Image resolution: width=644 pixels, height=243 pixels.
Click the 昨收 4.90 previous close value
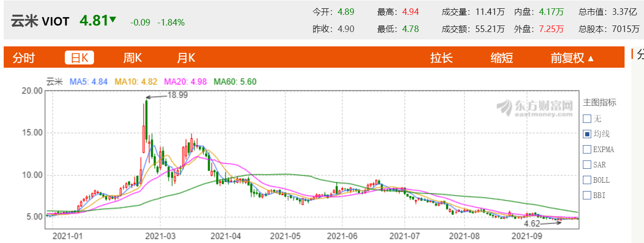pyautogui.click(x=346, y=29)
